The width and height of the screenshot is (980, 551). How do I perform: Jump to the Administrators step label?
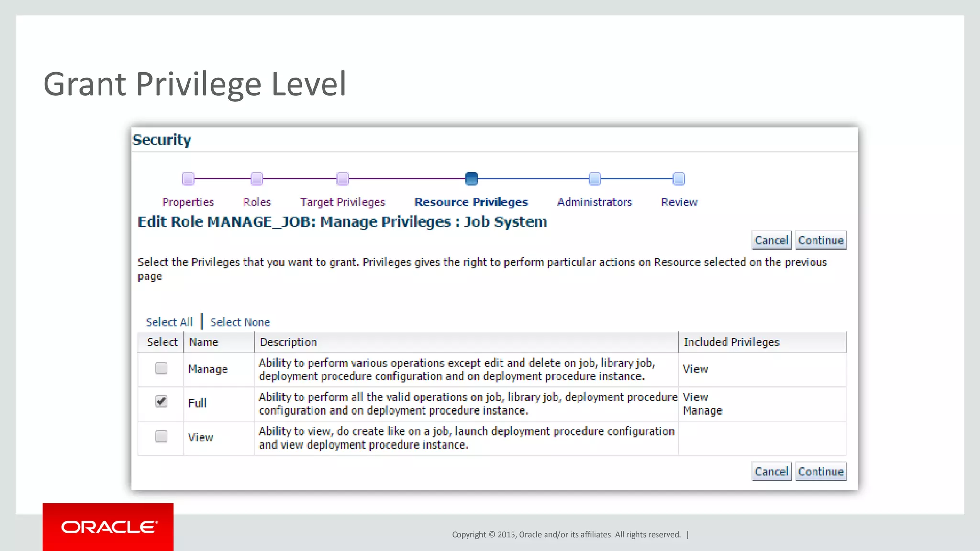[x=595, y=202]
